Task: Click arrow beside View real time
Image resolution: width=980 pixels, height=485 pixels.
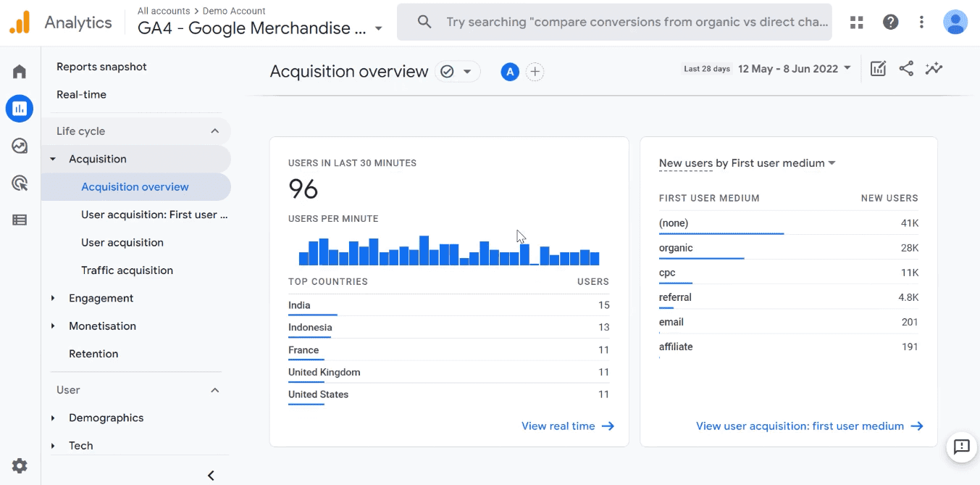Action: (608, 426)
